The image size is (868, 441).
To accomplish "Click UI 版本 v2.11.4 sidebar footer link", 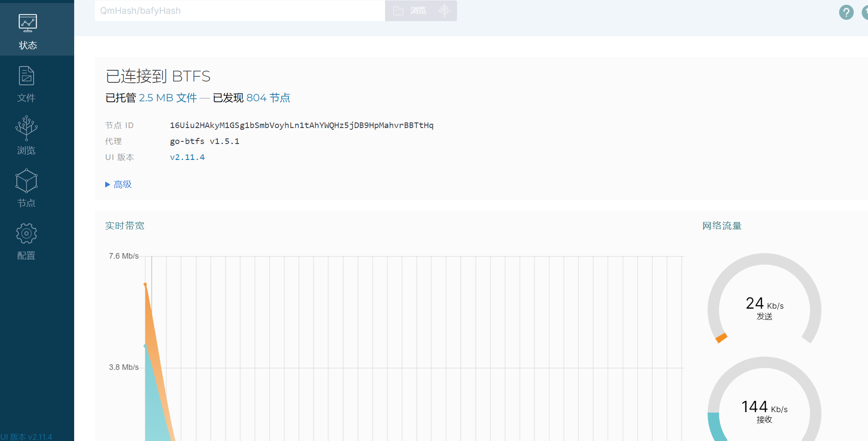I will [26, 437].
